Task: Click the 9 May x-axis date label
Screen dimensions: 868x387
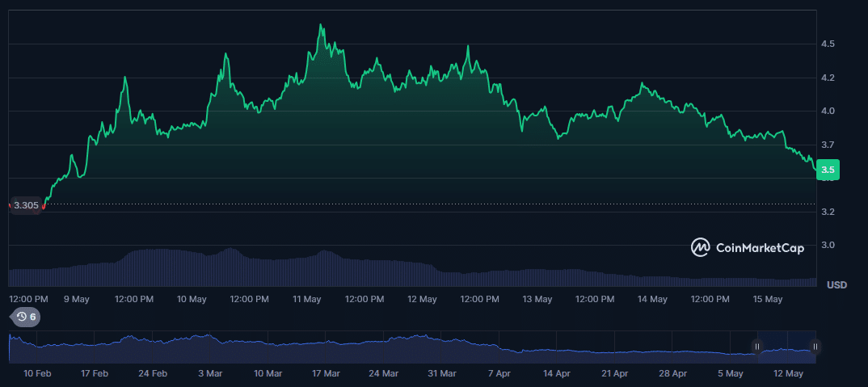Action: tap(76, 299)
